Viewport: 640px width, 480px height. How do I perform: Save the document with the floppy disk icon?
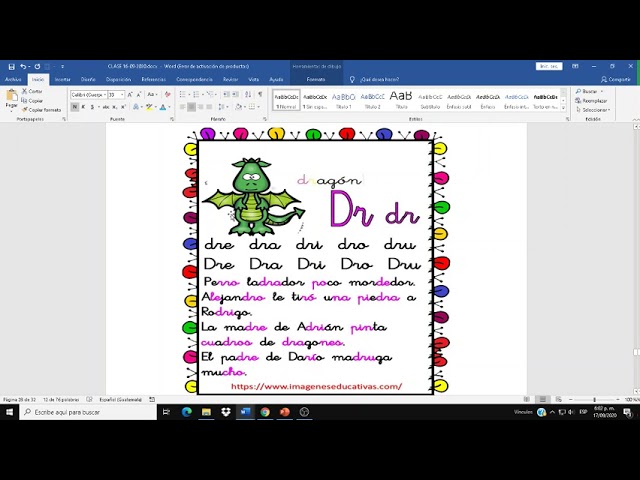tap(11, 67)
